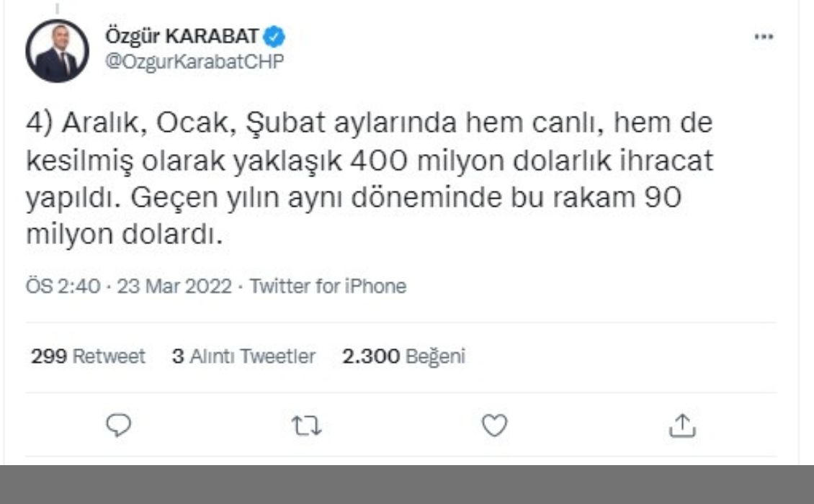Show the 2.300 Beğeni list
The width and height of the screenshot is (814, 504).
(403, 356)
